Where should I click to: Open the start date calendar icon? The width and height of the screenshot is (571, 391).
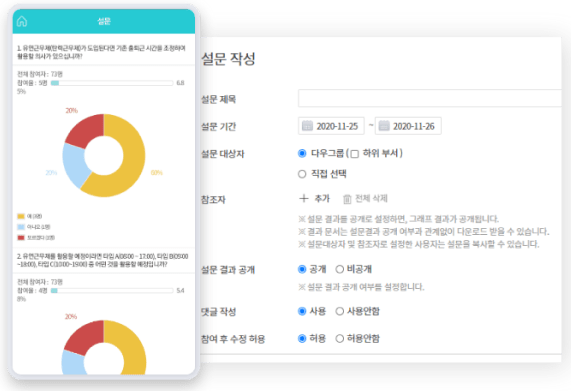[307, 126]
